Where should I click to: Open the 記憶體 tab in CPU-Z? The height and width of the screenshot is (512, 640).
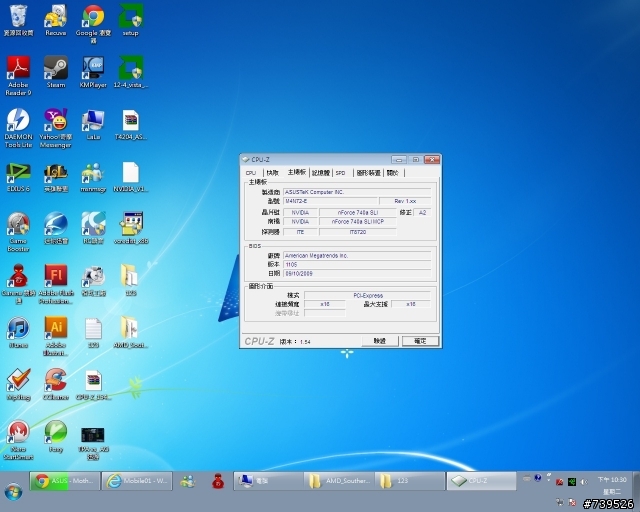pyautogui.click(x=321, y=173)
